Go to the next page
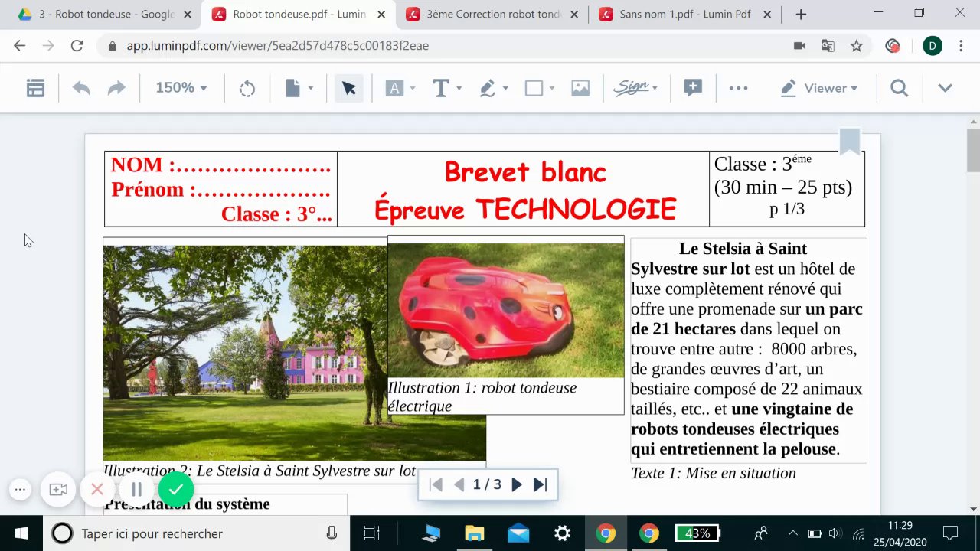Viewport: 980px width, 551px height. pyautogui.click(x=517, y=484)
